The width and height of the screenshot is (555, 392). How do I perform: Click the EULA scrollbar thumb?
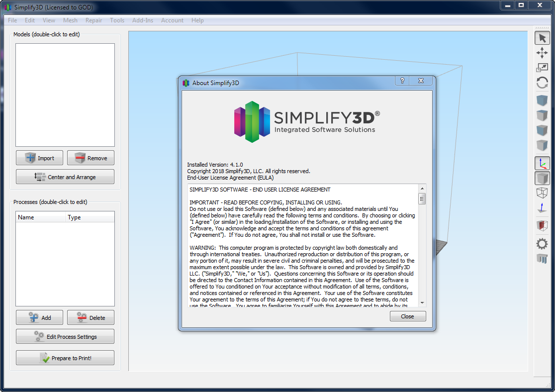click(422, 198)
